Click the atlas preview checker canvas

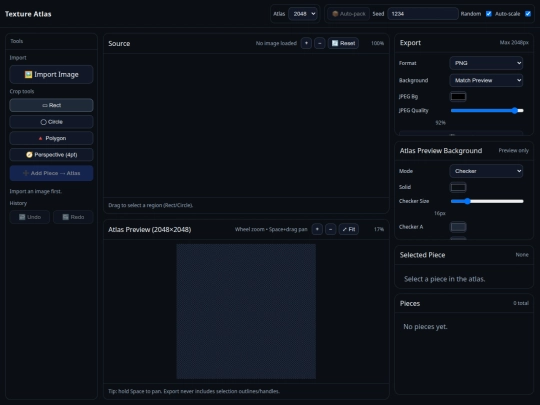tap(246, 311)
